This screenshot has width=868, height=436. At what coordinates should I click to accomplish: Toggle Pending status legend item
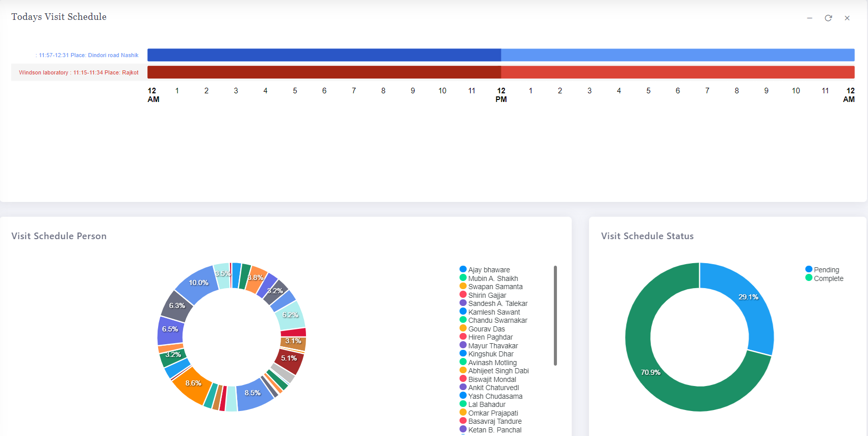(x=822, y=270)
